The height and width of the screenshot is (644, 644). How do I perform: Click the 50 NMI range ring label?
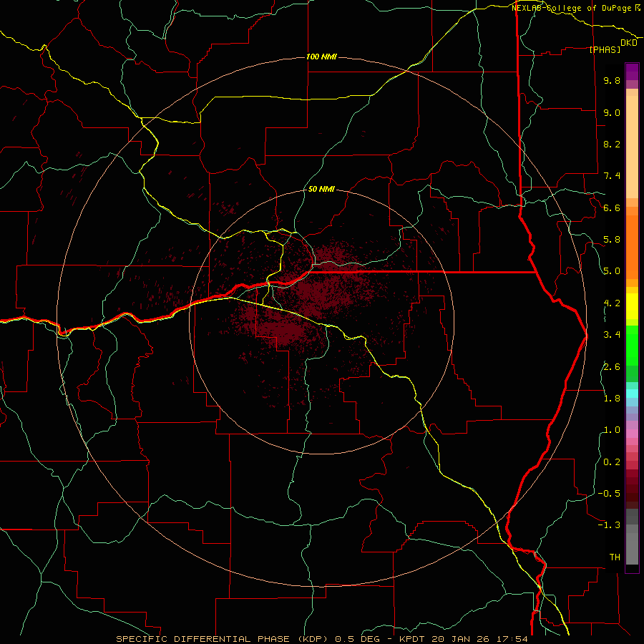pos(321,190)
